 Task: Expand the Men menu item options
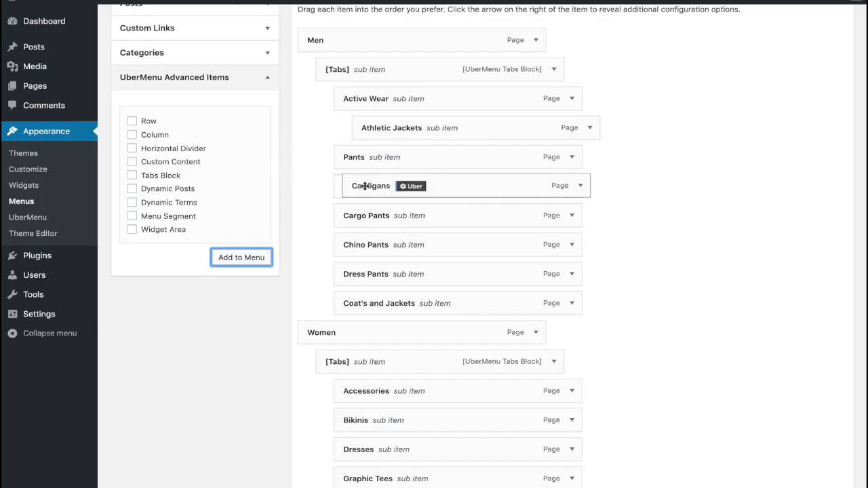click(536, 40)
